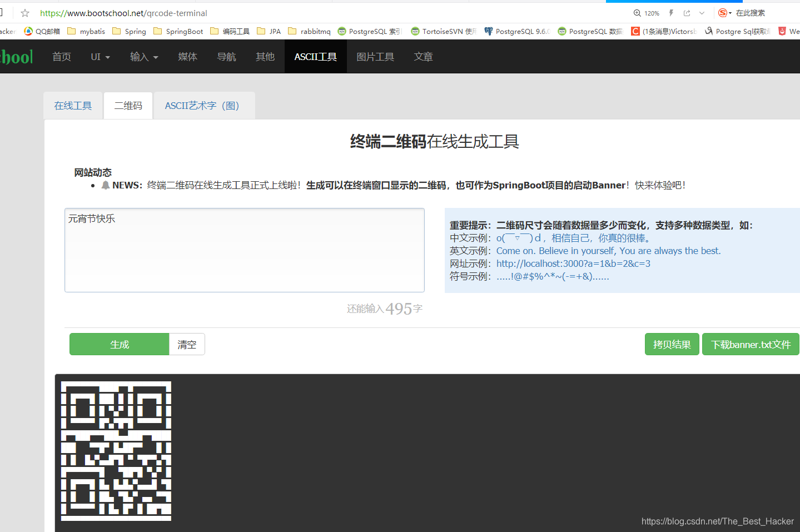Viewport: 800px width, 532px height.
Task: Click the lightning bolt speed icon
Action: tap(671, 13)
